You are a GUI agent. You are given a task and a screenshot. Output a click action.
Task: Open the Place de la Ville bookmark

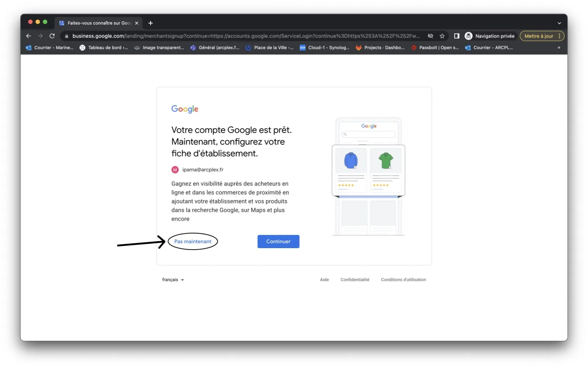[269, 48]
